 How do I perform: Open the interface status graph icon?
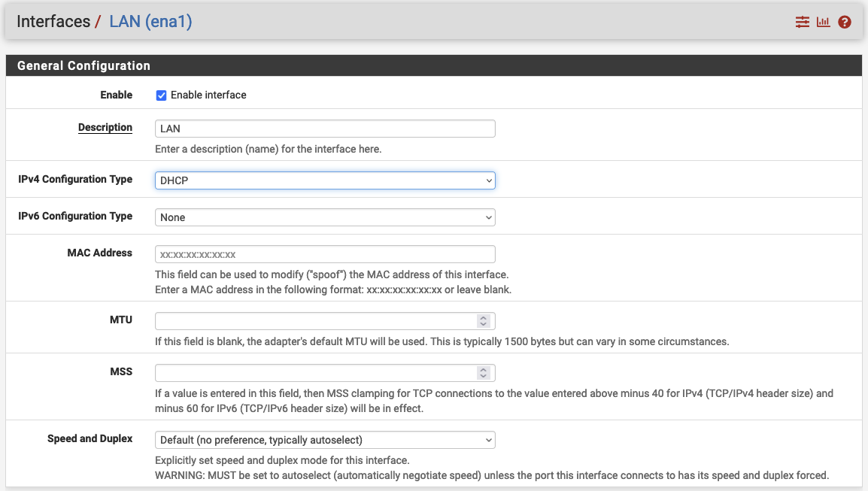click(823, 22)
